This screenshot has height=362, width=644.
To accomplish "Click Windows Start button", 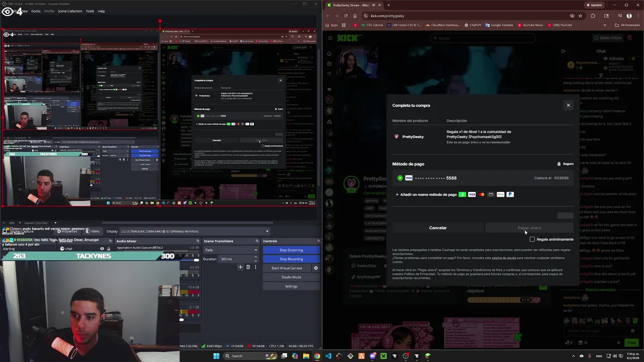I will 216,356.
